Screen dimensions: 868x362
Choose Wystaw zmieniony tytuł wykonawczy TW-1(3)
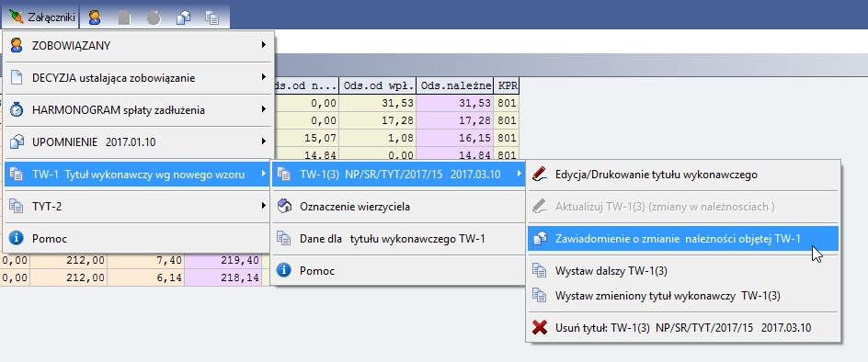683,296
